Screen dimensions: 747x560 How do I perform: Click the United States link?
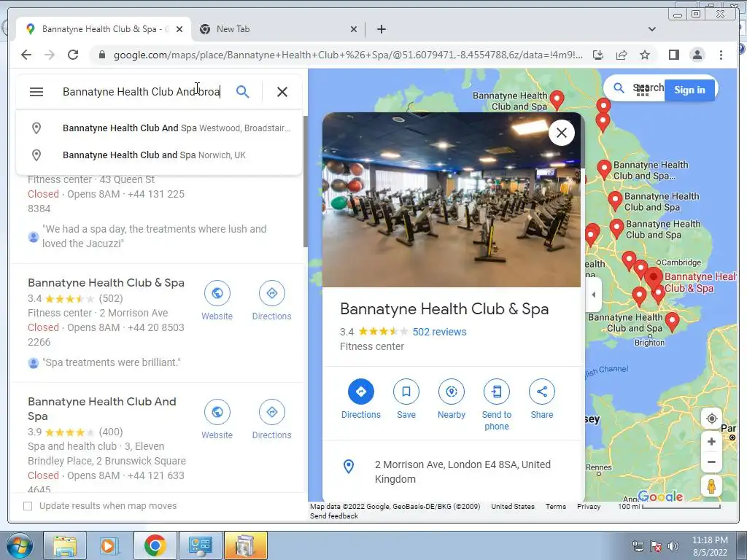(513, 507)
